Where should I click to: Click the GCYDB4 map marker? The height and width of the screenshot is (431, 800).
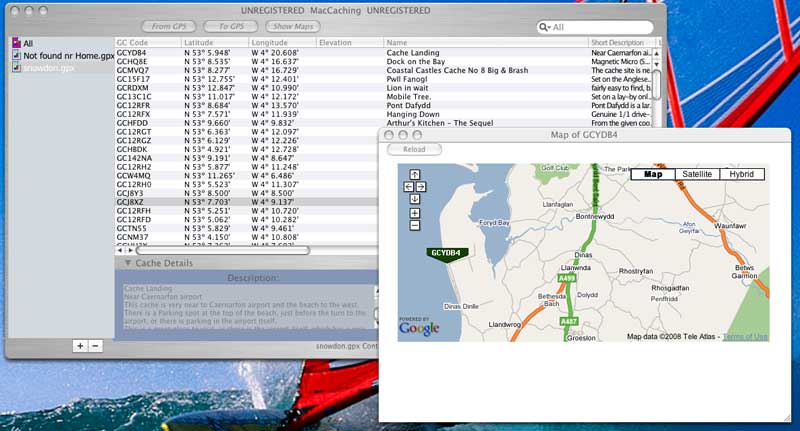[446, 253]
